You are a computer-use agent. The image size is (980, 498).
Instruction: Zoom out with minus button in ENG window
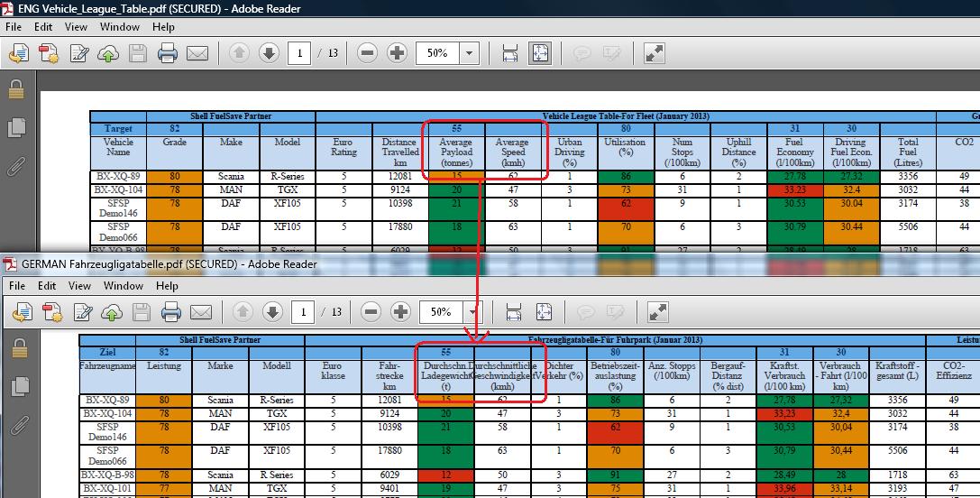368,53
